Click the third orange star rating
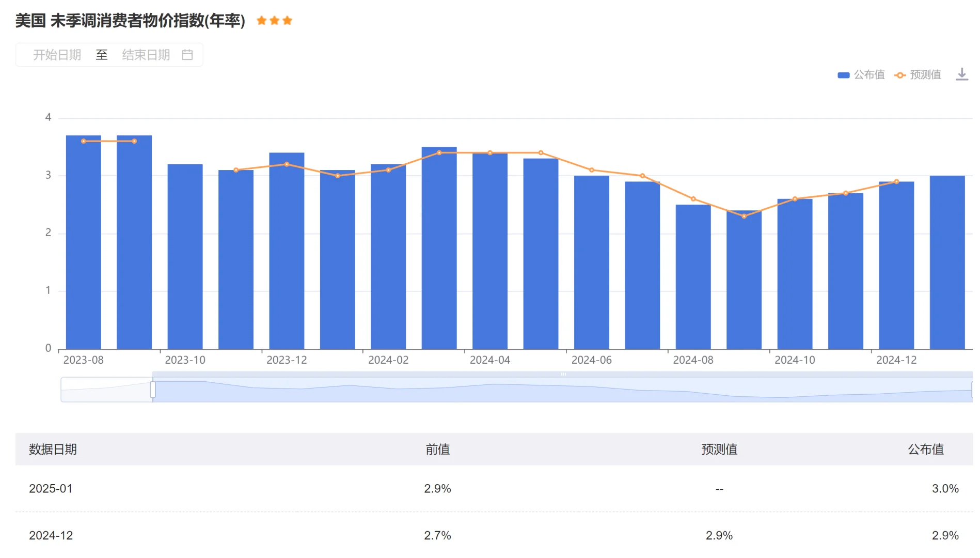This screenshot has width=980, height=558. point(288,21)
